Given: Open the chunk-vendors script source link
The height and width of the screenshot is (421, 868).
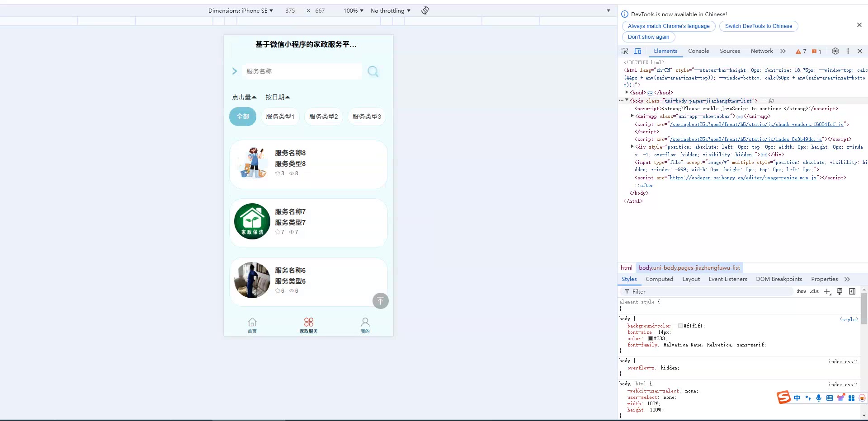Looking at the screenshot, I should click(756, 124).
